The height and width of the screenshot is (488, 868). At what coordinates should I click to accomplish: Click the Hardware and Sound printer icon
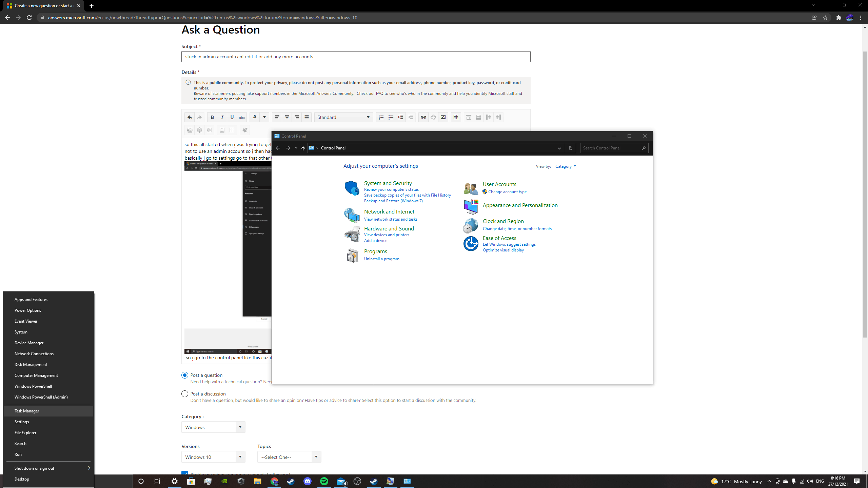coord(352,234)
